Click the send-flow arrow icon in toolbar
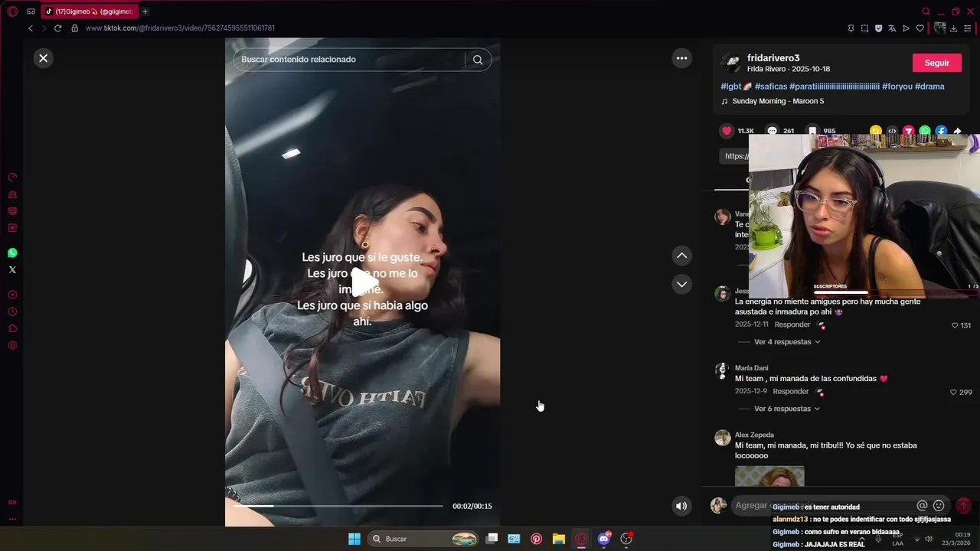The width and height of the screenshot is (980, 551). pyautogui.click(x=906, y=28)
